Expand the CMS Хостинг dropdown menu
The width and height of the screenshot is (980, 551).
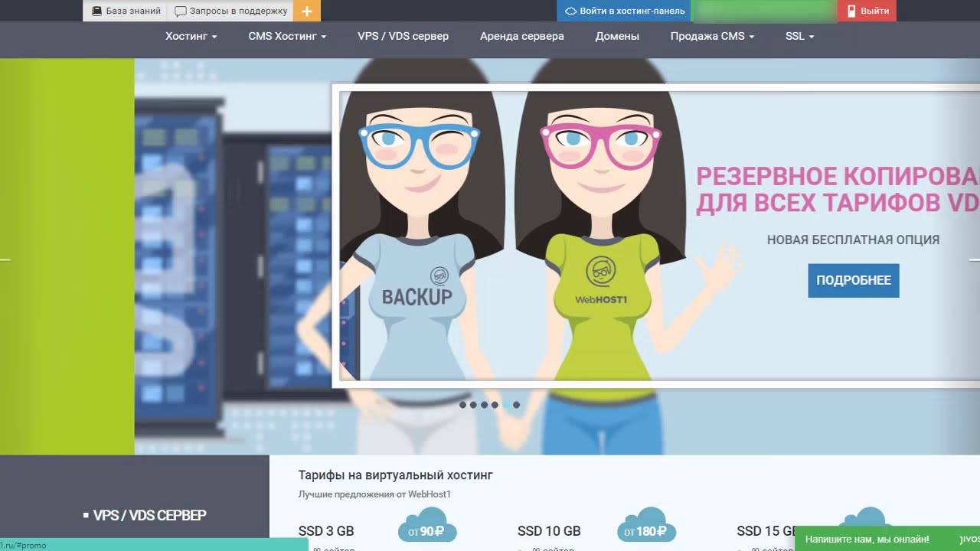coord(287,36)
